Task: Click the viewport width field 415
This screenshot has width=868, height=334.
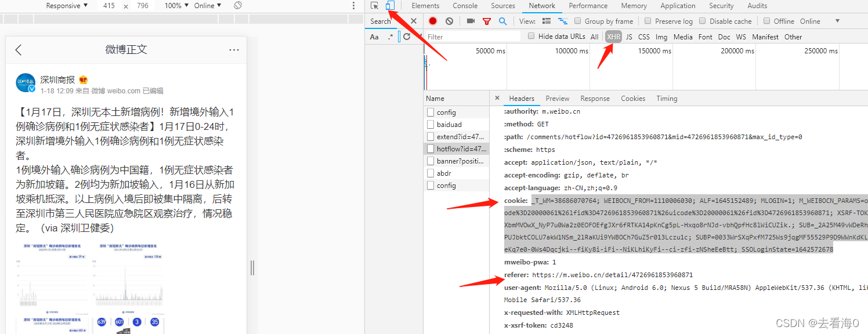Action: coord(108,6)
